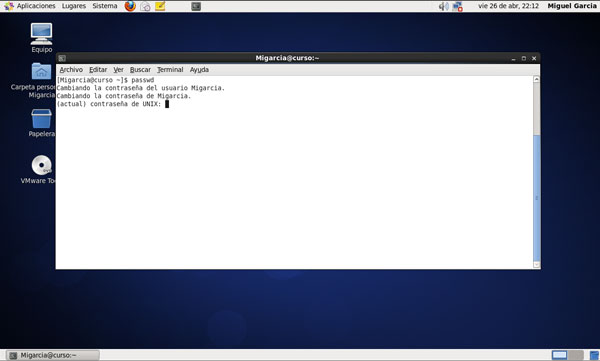Image resolution: width=600 pixels, height=361 pixels.
Task: Open the Editar menu in terminal
Action: coord(98,70)
